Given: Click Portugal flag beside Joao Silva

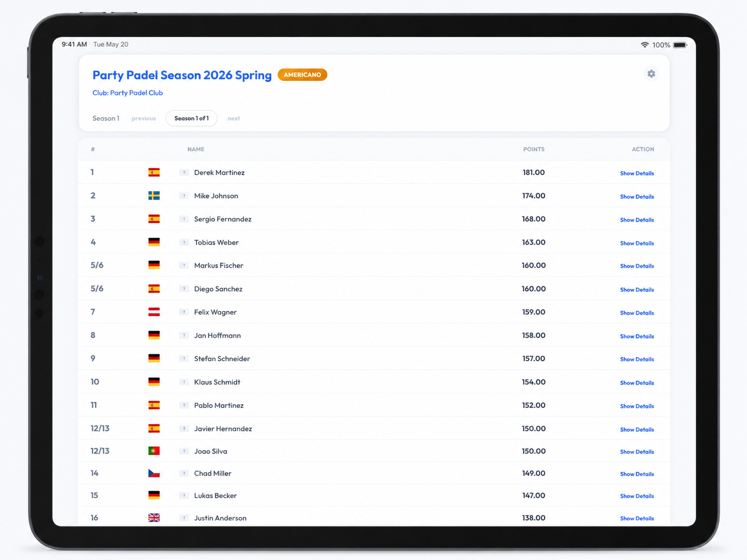Looking at the screenshot, I should [154, 451].
